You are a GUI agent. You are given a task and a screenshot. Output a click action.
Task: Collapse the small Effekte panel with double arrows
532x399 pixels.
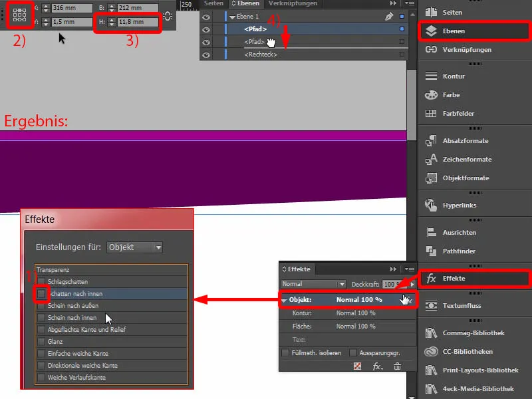393,269
